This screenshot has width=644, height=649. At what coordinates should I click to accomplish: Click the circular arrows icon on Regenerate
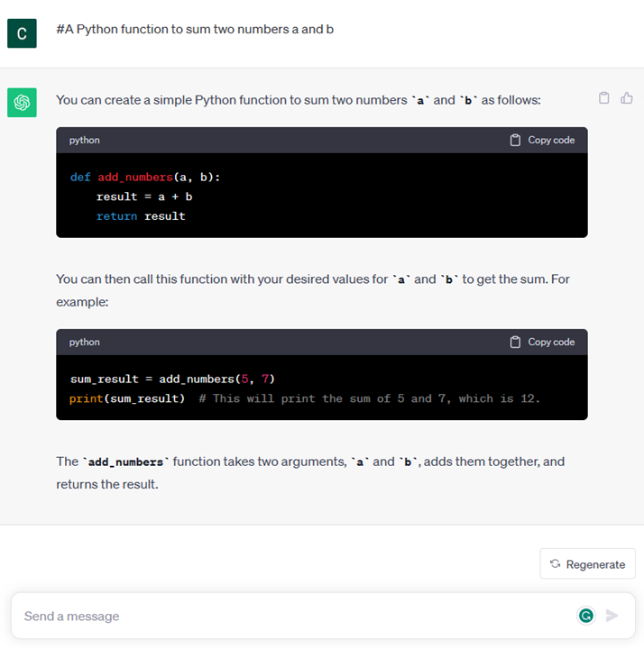[x=555, y=564]
